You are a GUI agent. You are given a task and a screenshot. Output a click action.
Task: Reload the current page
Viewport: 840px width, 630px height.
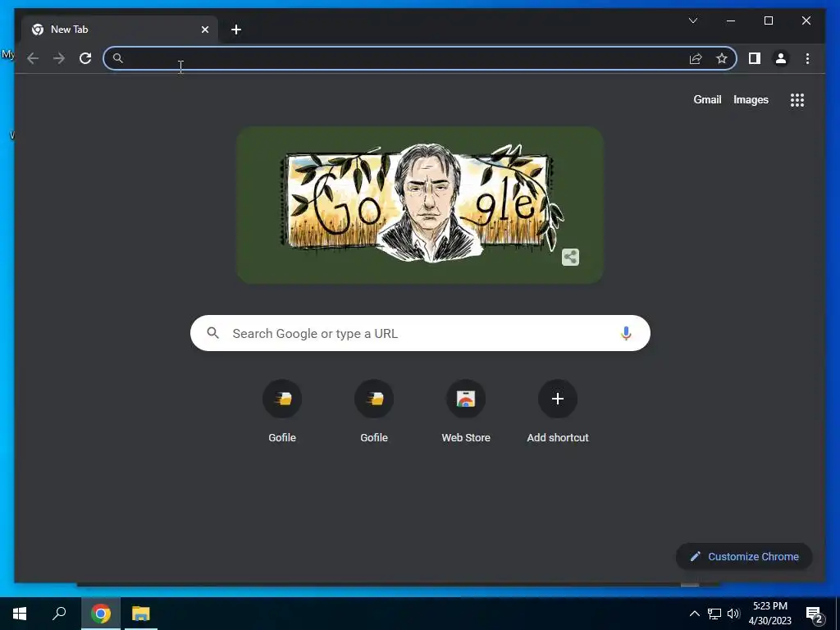tap(85, 58)
